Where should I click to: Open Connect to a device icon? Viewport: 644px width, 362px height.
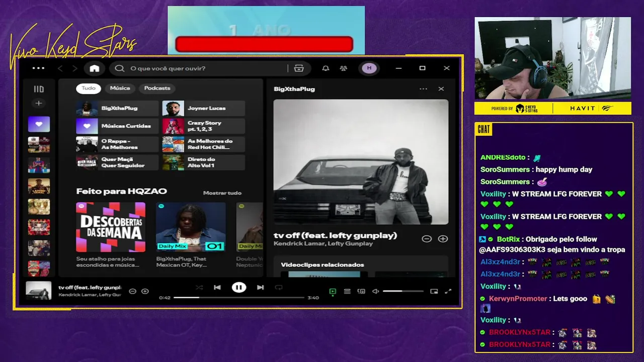click(361, 291)
